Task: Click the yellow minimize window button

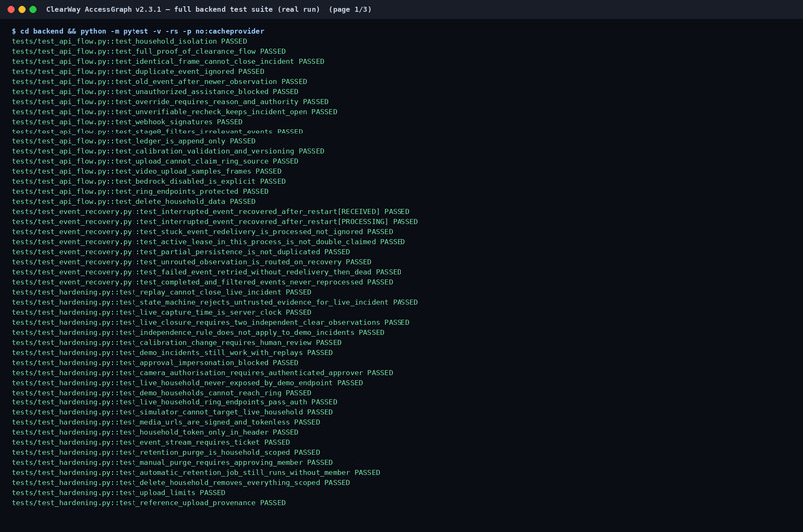Action: (22, 9)
